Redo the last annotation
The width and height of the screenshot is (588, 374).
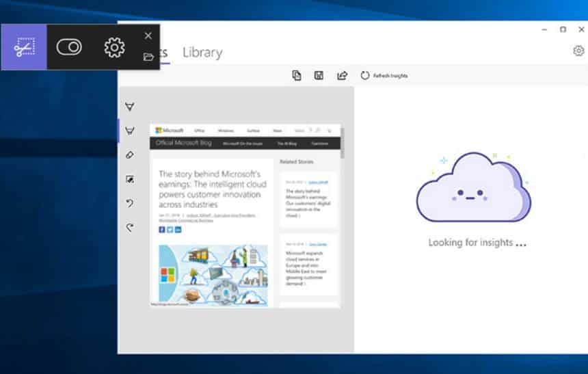[x=130, y=227]
